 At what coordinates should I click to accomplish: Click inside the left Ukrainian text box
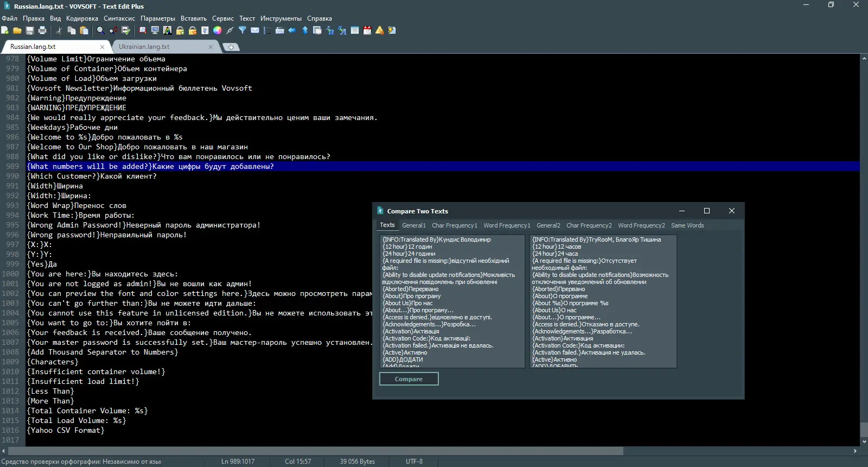click(x=451, y=301)
